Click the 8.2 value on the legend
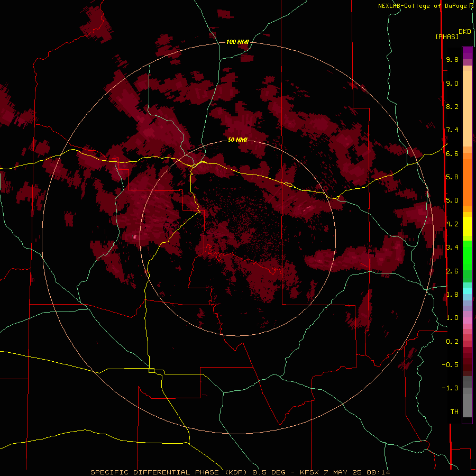The image size is (476, 476). (x=452, y=106)
